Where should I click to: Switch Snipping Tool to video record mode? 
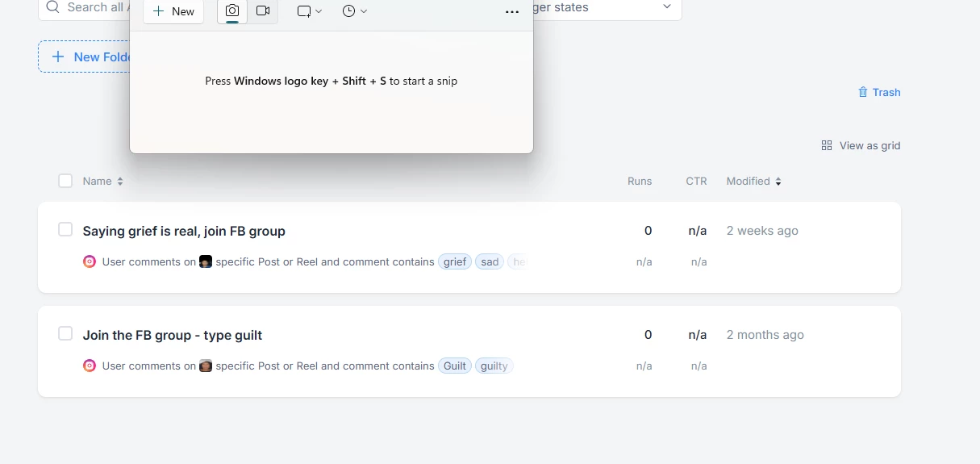tap(263, 11)
